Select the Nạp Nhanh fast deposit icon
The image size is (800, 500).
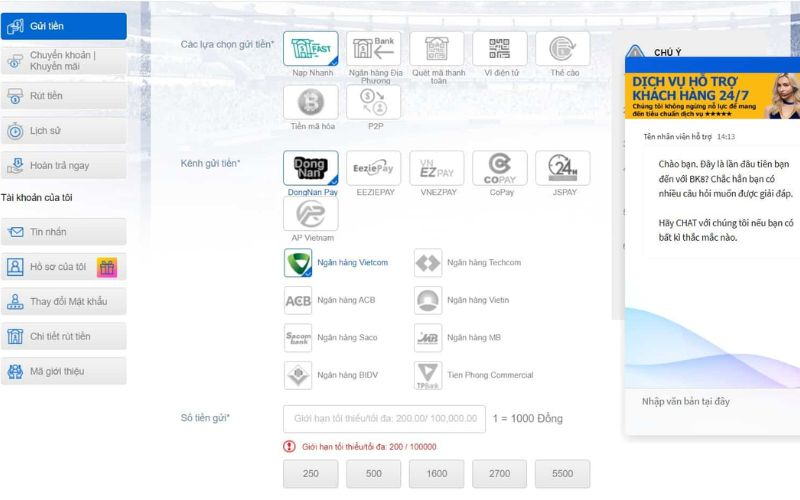310,49
